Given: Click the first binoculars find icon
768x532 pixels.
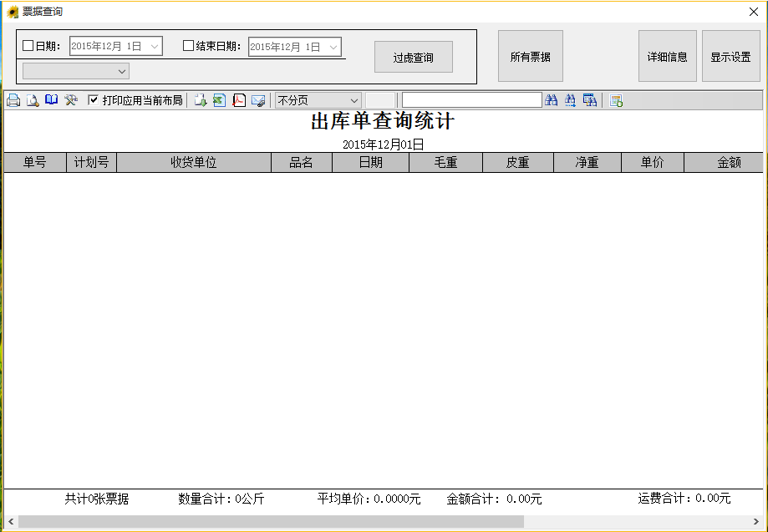Looking at the screenshot, I should 551,100.
